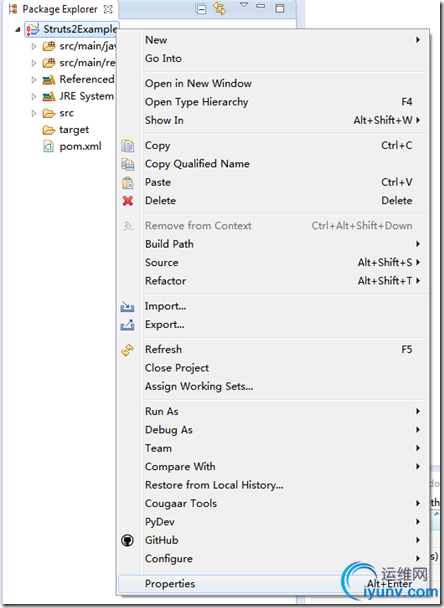Click the src/main/java package folder icon
This screenshot has height=608, width=444.
(49, 47)
